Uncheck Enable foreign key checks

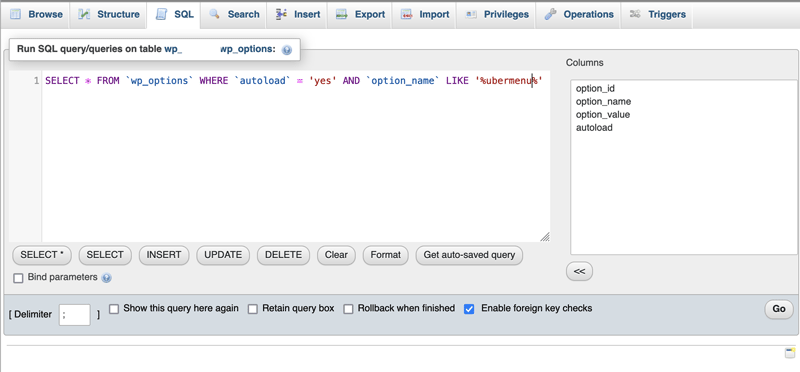click(469, 309)
